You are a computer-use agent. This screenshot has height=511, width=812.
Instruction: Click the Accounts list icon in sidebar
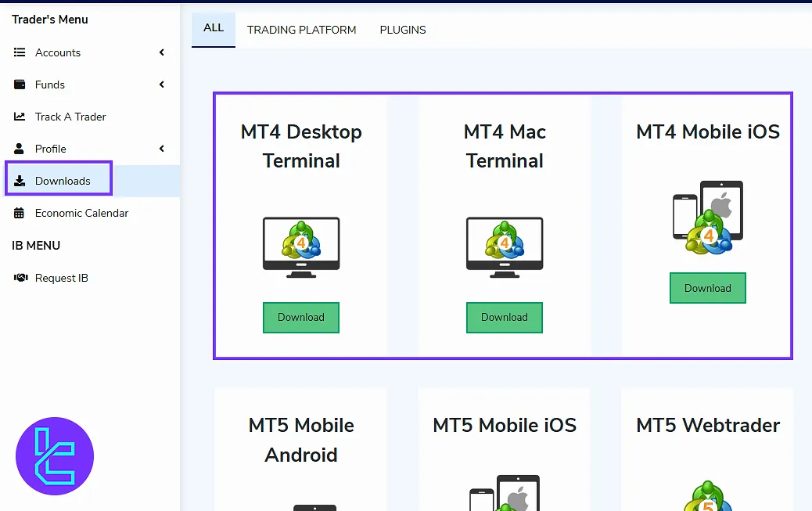pos(20,52)
